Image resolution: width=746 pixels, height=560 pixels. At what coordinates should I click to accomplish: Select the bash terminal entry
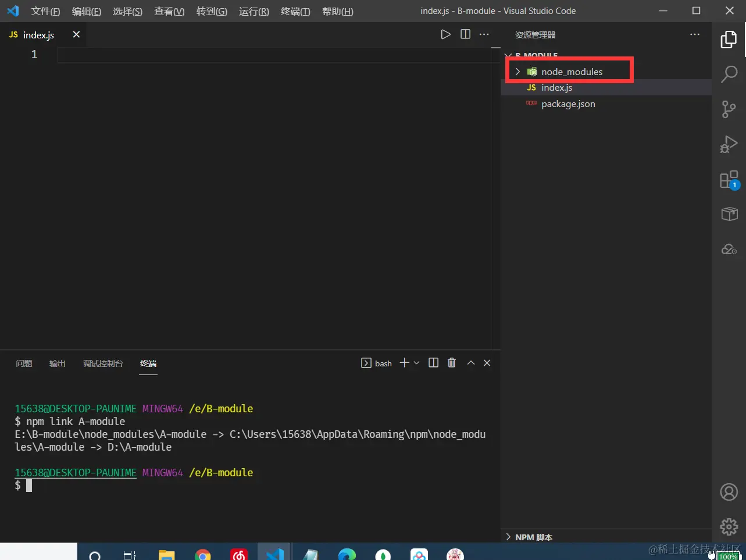pos(377,363)
